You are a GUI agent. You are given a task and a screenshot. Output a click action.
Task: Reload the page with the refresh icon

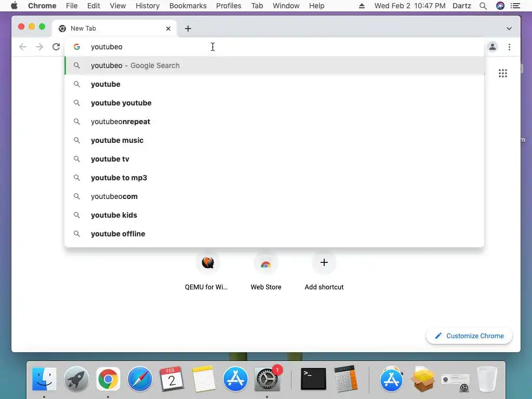(x=56, y=47)
